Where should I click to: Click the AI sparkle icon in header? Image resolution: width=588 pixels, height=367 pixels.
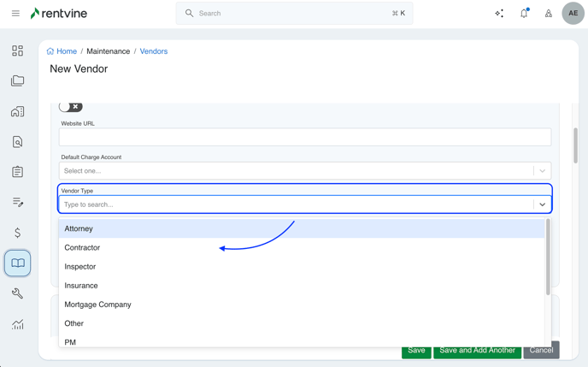pos(499,14)
